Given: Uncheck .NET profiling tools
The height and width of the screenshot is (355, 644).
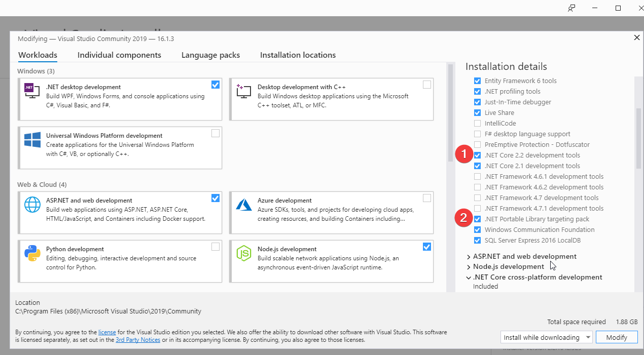Looking at the screenshot, I should [x=477, y=91].
